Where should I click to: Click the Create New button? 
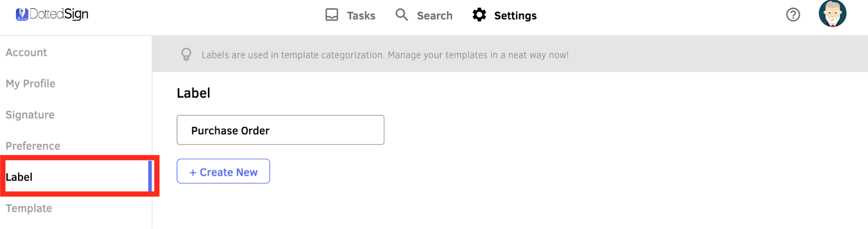[223, 171]
